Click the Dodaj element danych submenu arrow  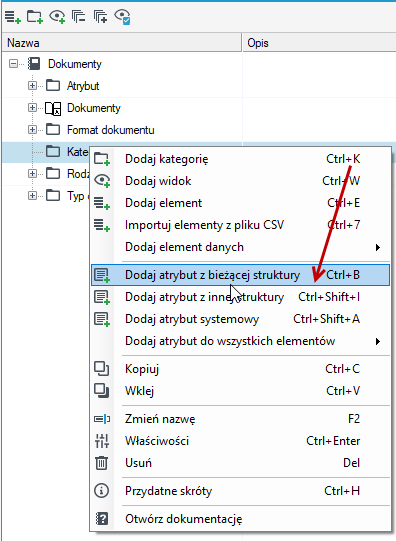click(x=378, y=247)
